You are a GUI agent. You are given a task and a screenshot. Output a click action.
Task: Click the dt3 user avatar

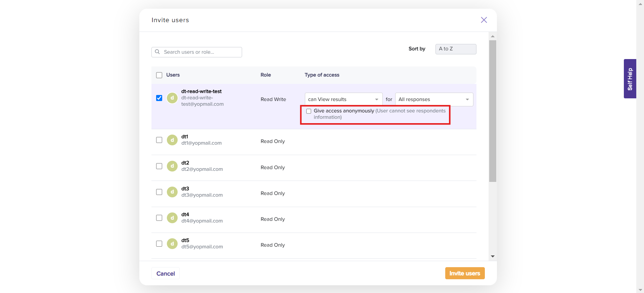coord(172,192)
